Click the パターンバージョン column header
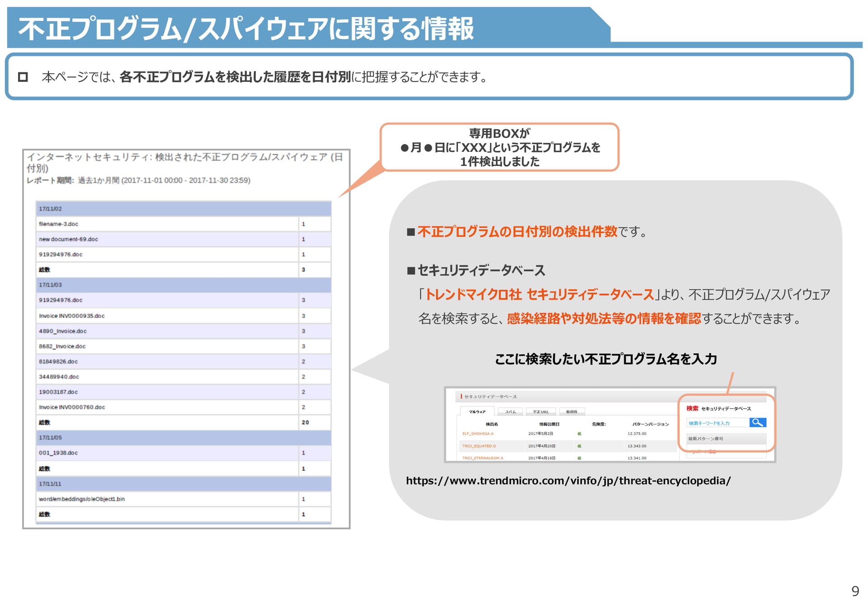The width and height of the screenshot is (868, 600). point(651,424)
